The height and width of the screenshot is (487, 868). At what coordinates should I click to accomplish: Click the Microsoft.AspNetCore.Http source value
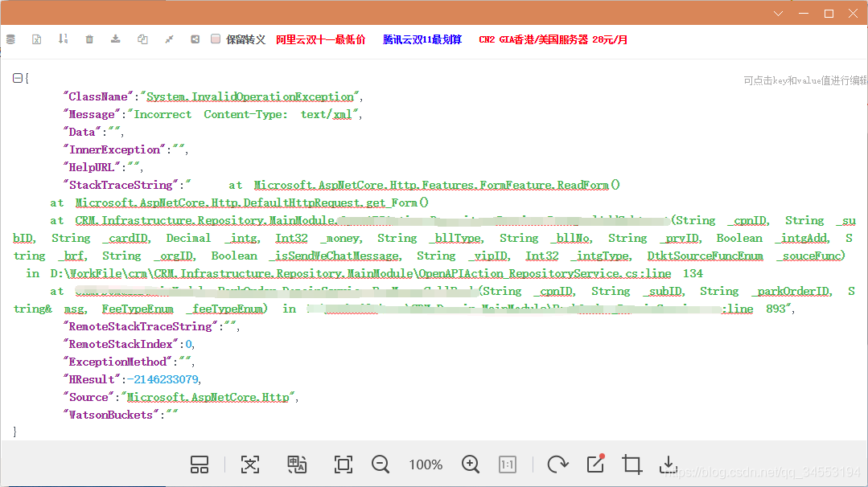pyautogui.click(x=208, y=398)
